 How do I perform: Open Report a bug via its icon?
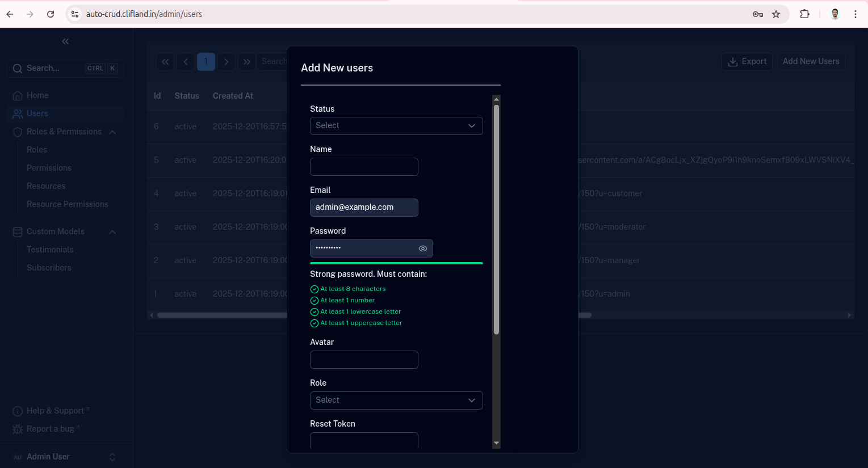[17, 428]
